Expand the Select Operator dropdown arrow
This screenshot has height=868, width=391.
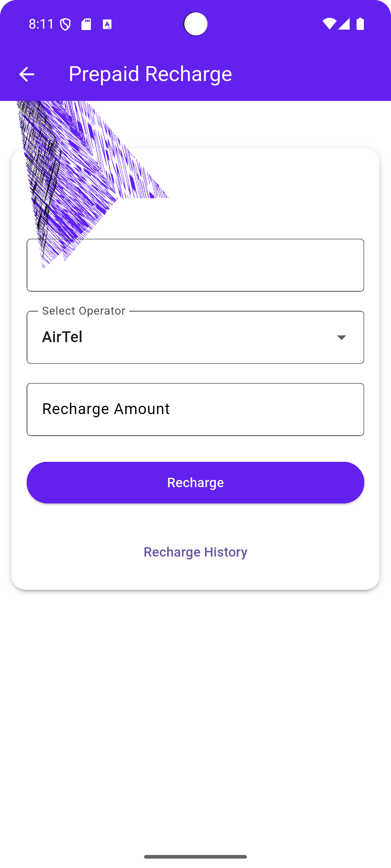pyautogui.click(x=341, y=337)
